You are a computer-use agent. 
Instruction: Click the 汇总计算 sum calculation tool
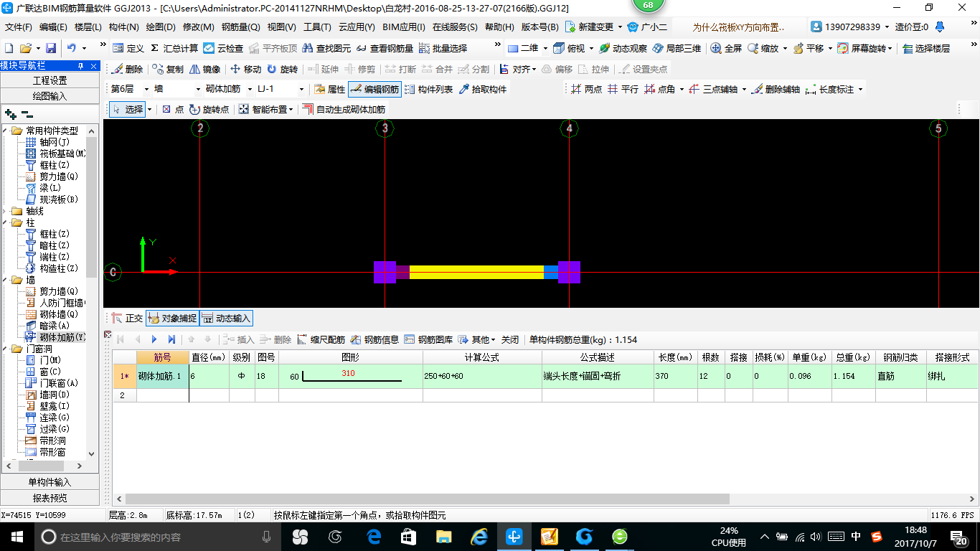[174, 48]
